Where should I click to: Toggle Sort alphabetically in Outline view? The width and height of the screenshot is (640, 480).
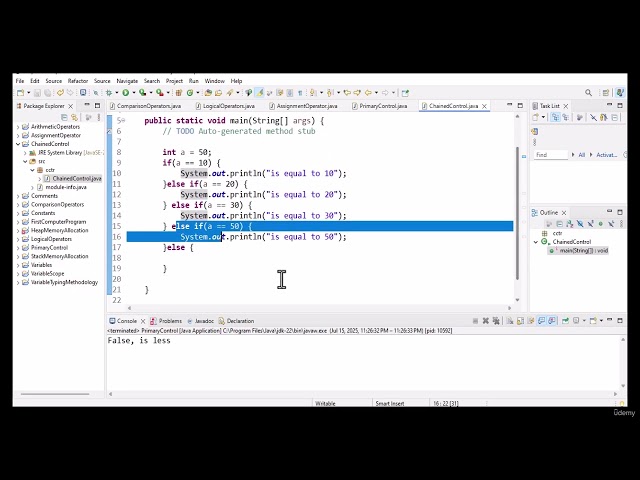[x=569, y=224]
